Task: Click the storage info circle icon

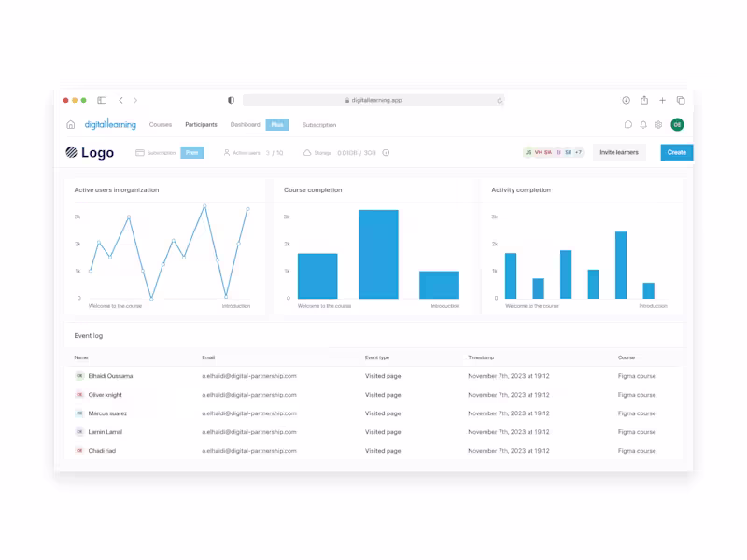Action: [x=386, y=153]
